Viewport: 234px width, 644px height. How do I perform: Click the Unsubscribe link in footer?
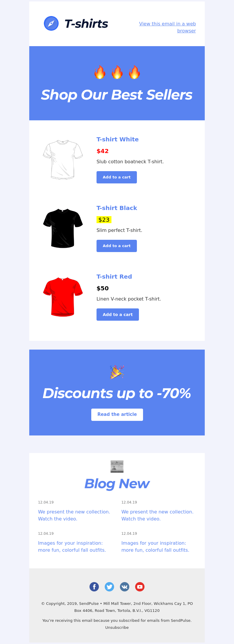pyautogui.click(x=117, y=627)
